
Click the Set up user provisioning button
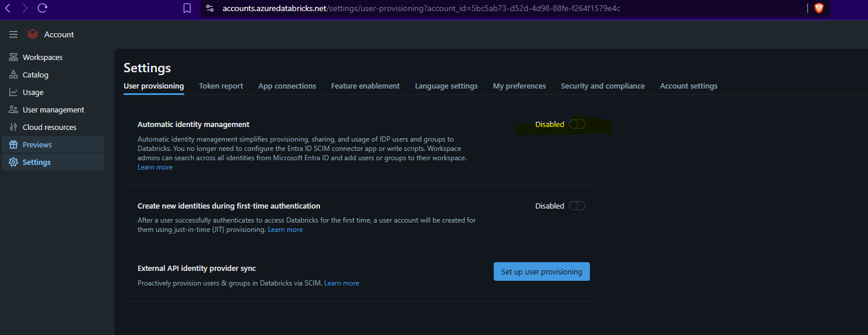pos(541,271)
